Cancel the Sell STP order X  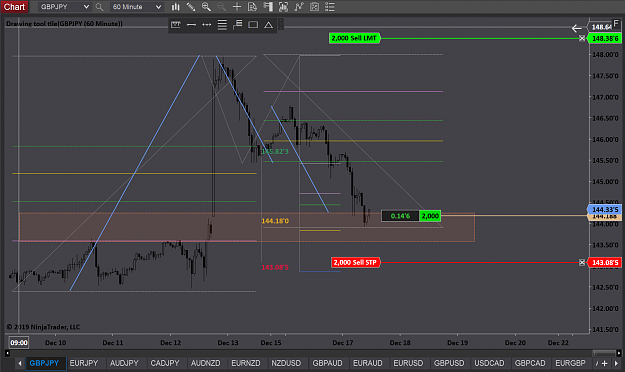click(582, 262)
